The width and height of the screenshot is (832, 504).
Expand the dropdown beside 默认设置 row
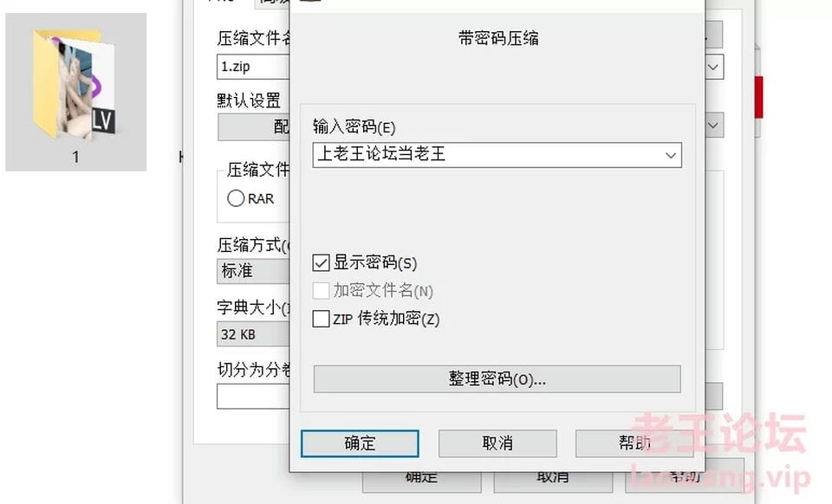[x=713, y=126]
